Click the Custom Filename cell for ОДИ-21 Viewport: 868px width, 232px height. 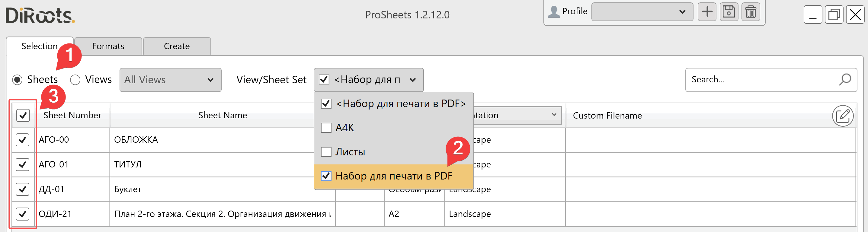(710, 214)
